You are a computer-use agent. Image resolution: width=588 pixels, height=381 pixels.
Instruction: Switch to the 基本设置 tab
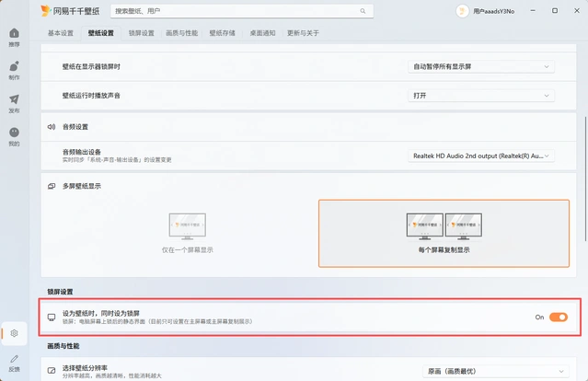[x=61, y=33]
